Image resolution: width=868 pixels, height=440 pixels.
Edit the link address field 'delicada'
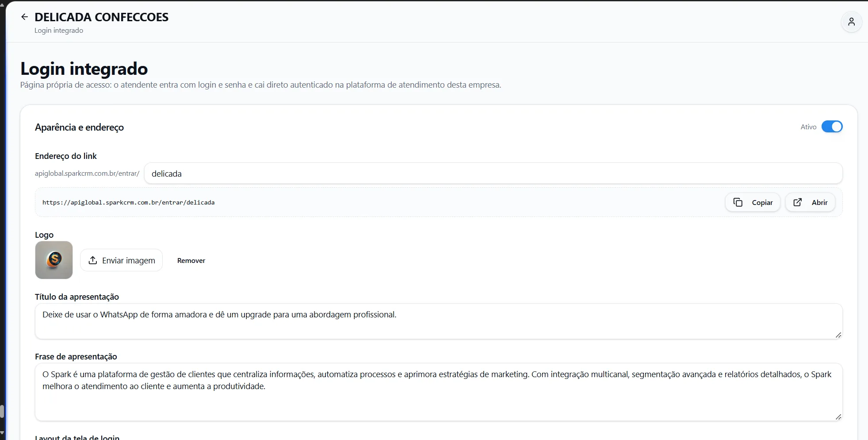(x=493, y=174)
